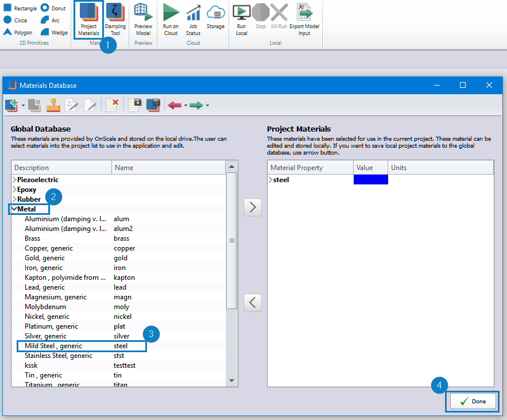Select Kapton, polyimide row

pos(118,278)
